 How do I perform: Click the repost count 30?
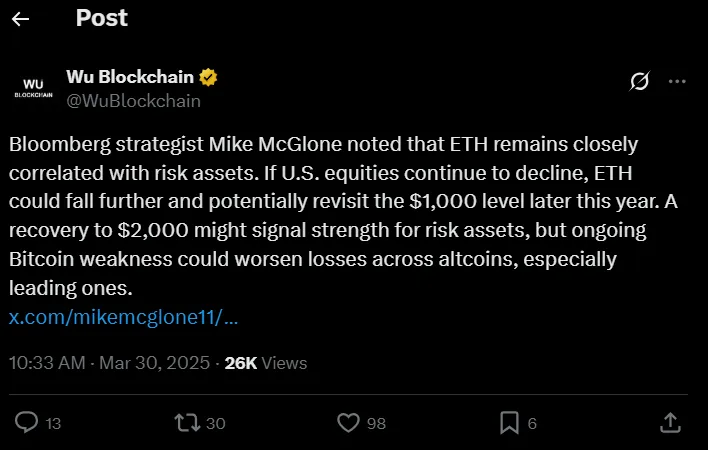(215, 424)
